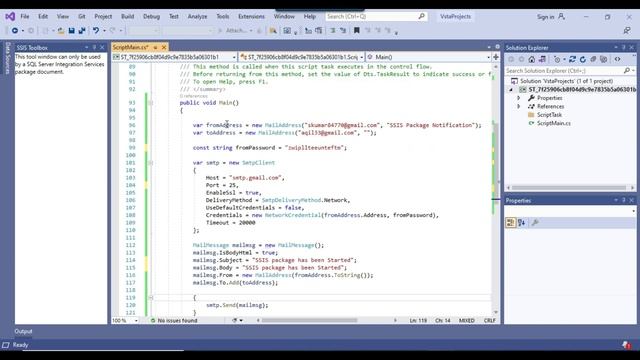Click the Undo arrow icon
The image size is (640, 360).
(96, 31)
